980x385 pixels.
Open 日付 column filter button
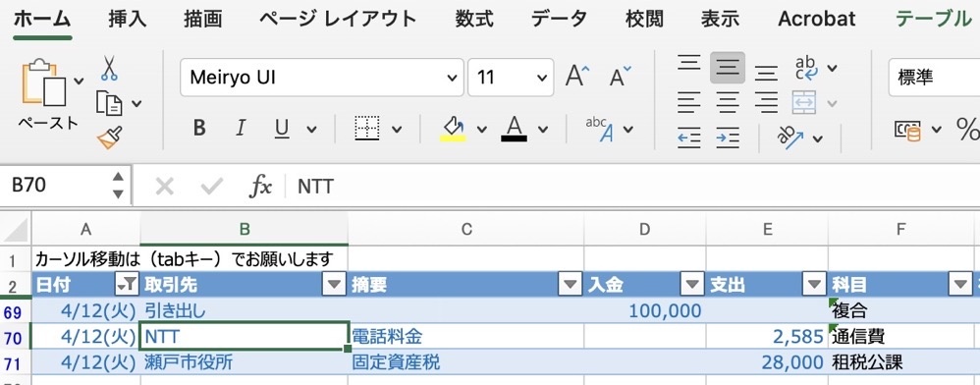(128, 285)
